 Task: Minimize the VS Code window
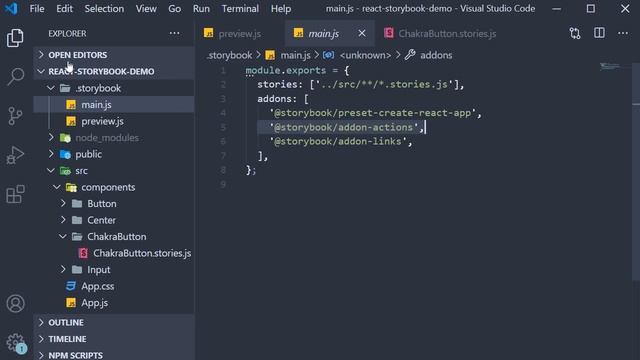click(x=556, y=9)
